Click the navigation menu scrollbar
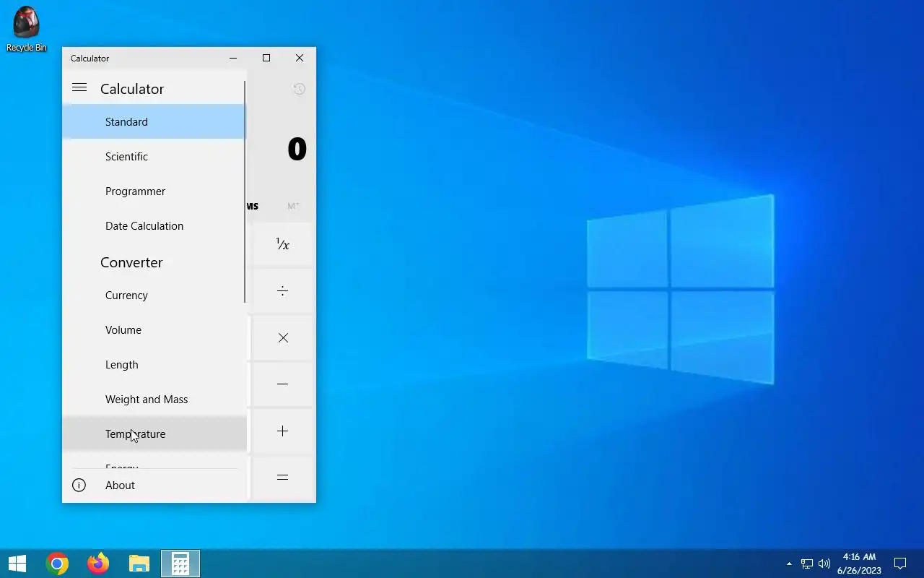Screen dimensions: 924x578 point(245,191)
